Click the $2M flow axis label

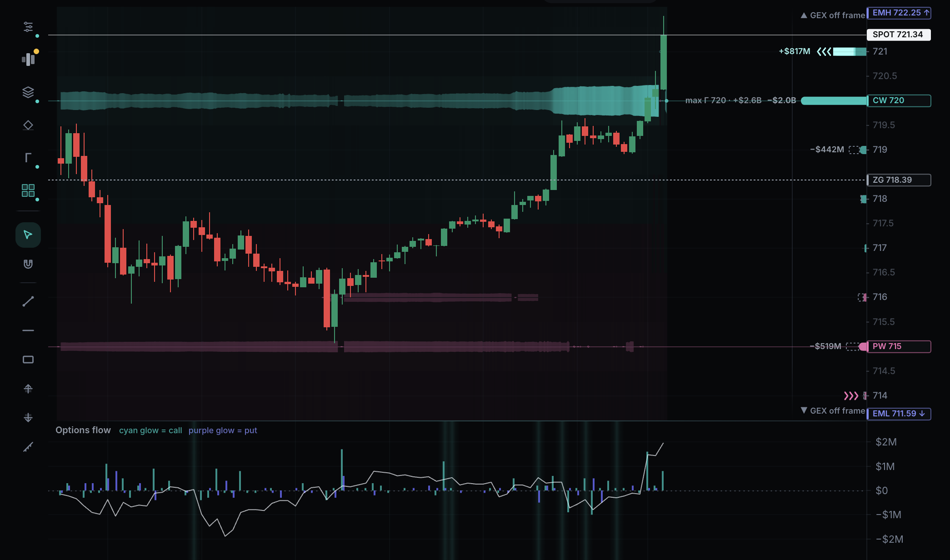pyautogui.click(x=886, y=442)
